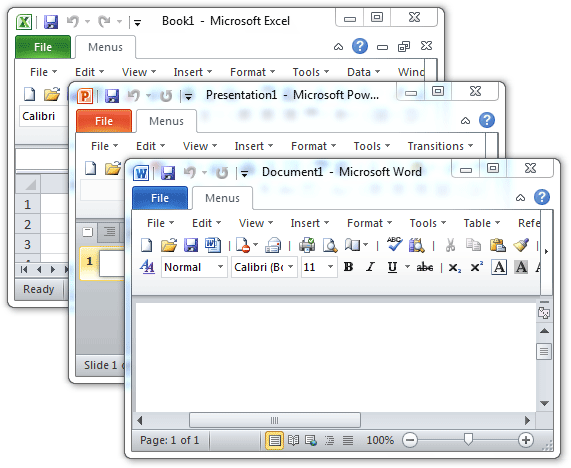Open the Calibri font dropdown in Word
This screenshot has height=468, width=571.
coord(291,267)
